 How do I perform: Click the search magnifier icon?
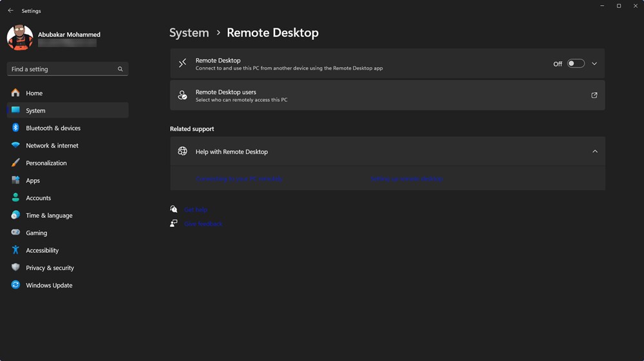click(x=120, y=69)
